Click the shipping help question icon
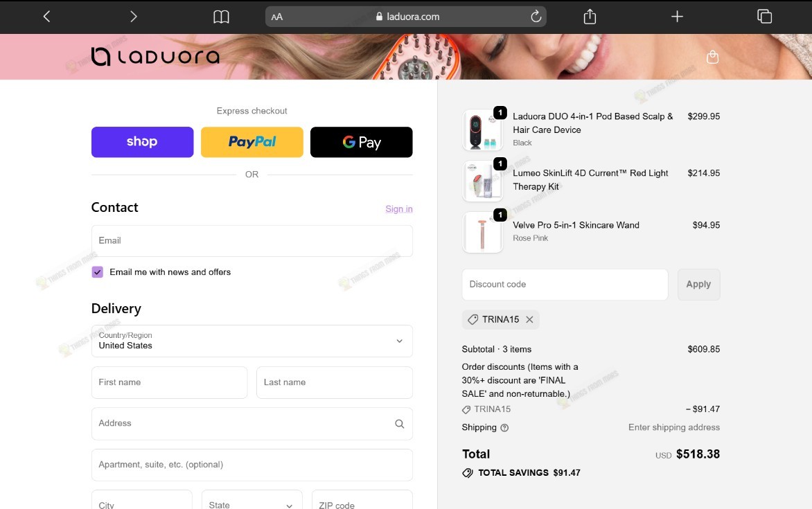Viewport: 812px width, 509px height. point(504,428)
